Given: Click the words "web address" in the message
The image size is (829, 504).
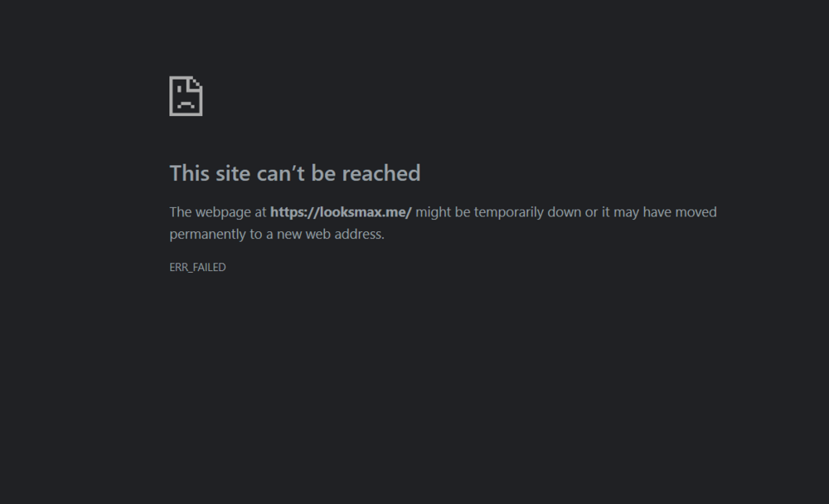Looking at the screenshot, I should pyautogui.click(x=344, y=235).
